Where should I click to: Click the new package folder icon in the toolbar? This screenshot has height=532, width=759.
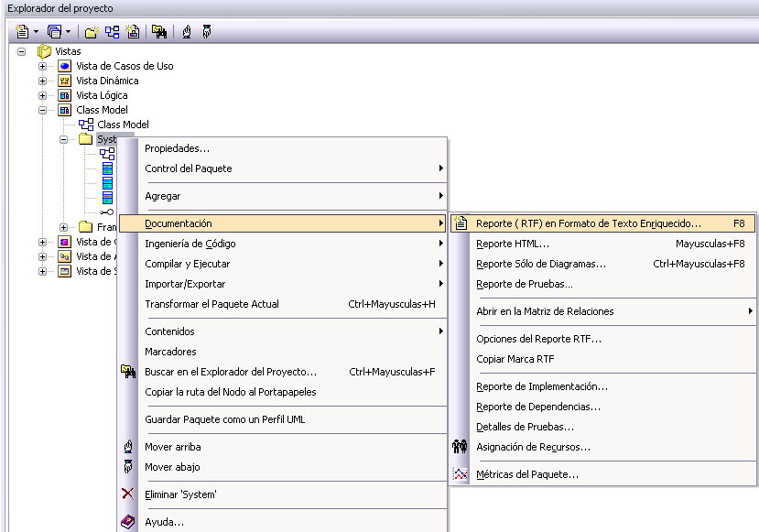pos(91,32)
